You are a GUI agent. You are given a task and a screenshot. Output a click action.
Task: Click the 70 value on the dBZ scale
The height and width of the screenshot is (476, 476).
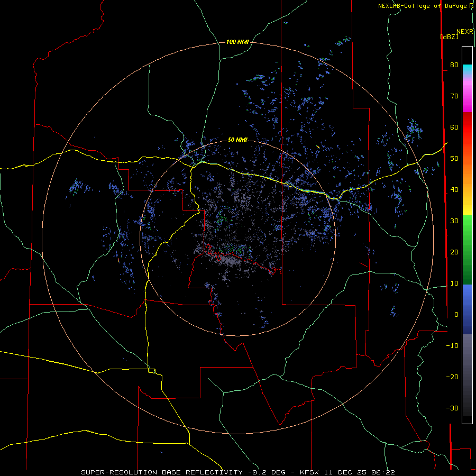click(454, 96)
